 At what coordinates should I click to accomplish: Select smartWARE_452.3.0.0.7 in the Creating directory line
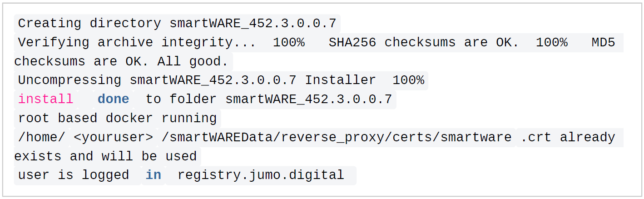pos(254,23)
